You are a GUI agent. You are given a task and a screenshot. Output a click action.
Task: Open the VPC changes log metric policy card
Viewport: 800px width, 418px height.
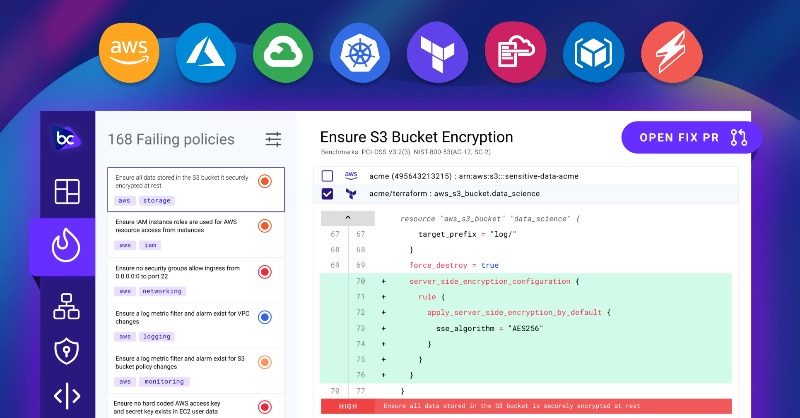pos(196,326)
